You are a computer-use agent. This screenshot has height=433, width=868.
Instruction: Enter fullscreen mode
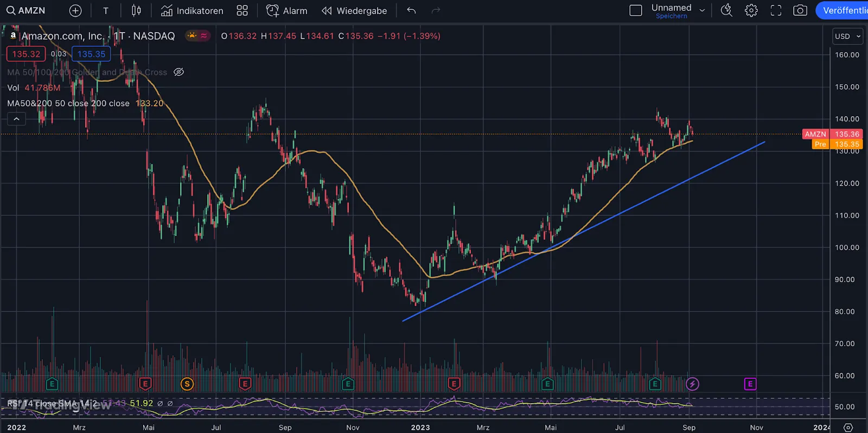[776, 11]
